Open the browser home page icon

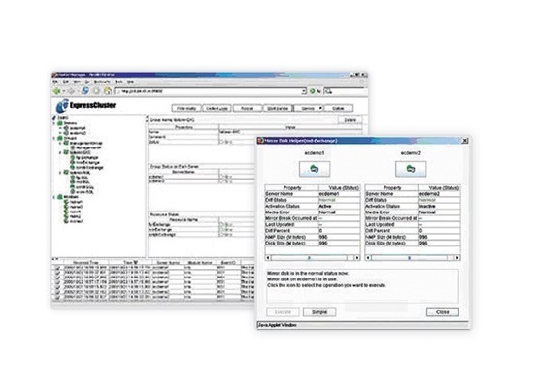tap(107, 91)
